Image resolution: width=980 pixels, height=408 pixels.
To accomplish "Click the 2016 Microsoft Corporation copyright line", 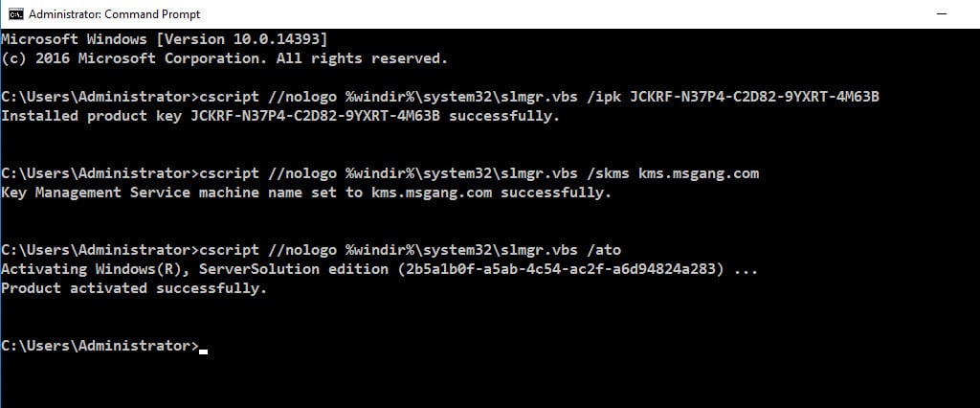I will 224,58.
